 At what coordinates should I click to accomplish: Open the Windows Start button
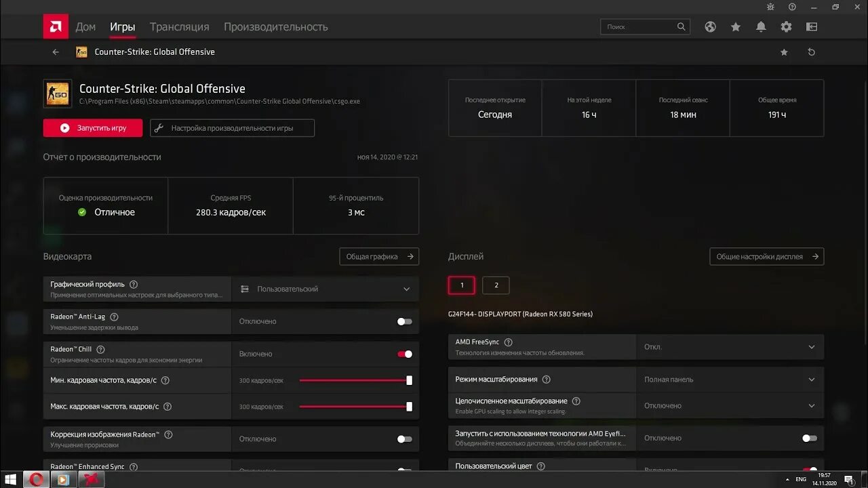coord(12,480)
